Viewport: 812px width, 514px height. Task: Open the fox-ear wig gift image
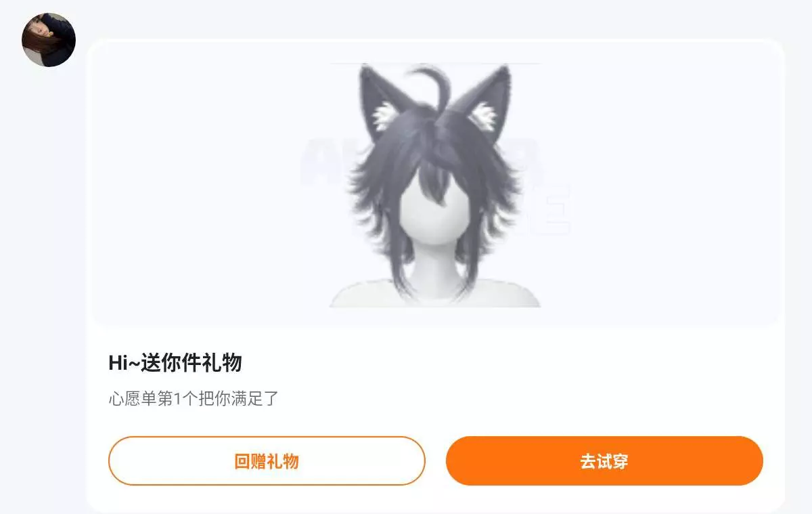tap(435, 186)
